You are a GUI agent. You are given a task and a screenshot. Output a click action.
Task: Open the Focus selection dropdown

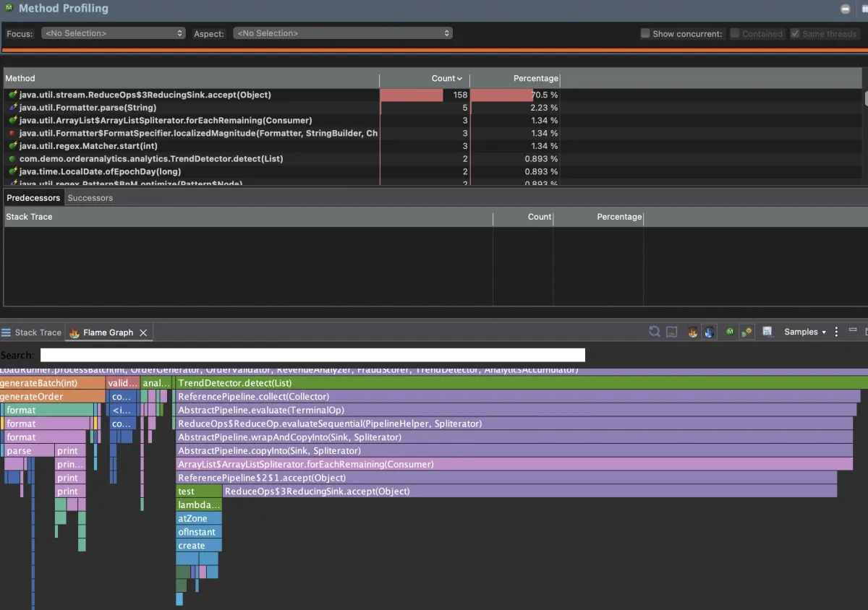113,33
